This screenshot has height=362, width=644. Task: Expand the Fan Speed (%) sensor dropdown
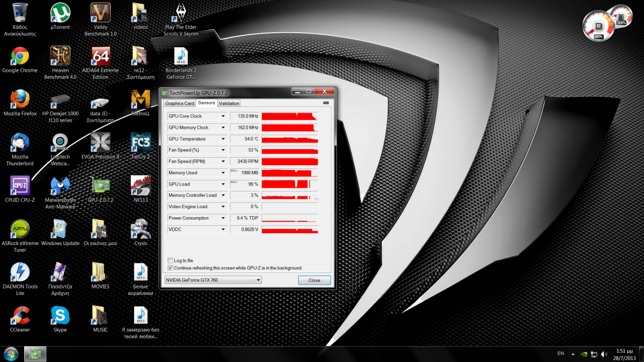click(x=223, y=150)
